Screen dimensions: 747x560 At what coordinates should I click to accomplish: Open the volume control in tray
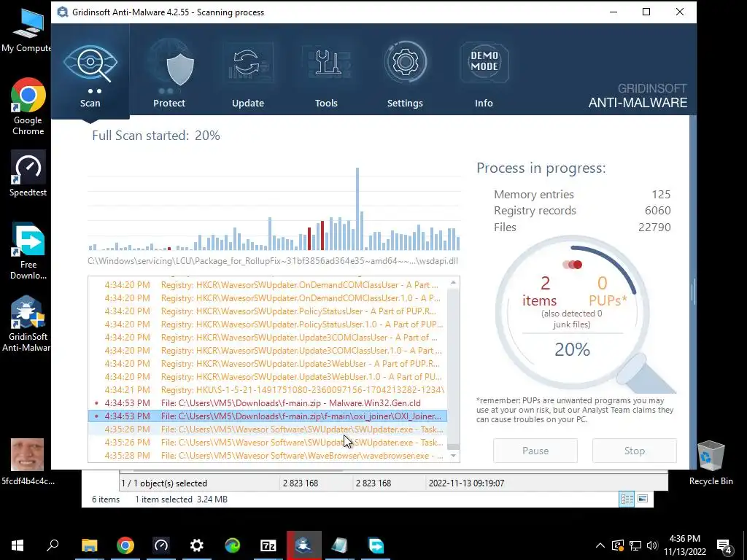(653, 545)
